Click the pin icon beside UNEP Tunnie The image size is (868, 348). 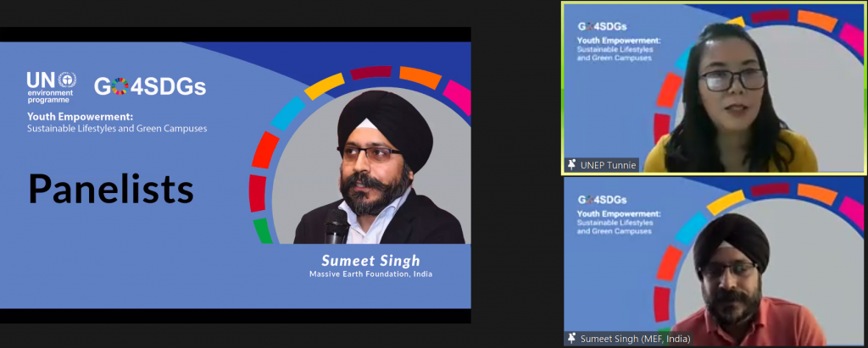tap(572, 165)
